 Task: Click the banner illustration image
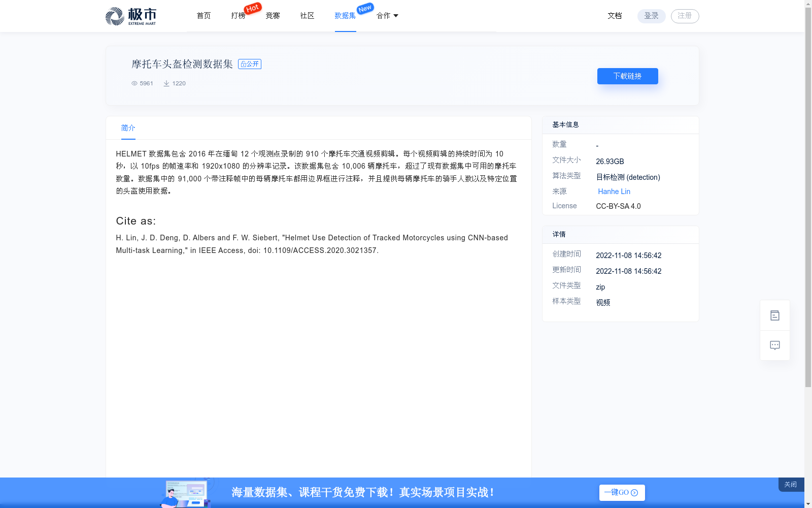(x=186, y=493)
